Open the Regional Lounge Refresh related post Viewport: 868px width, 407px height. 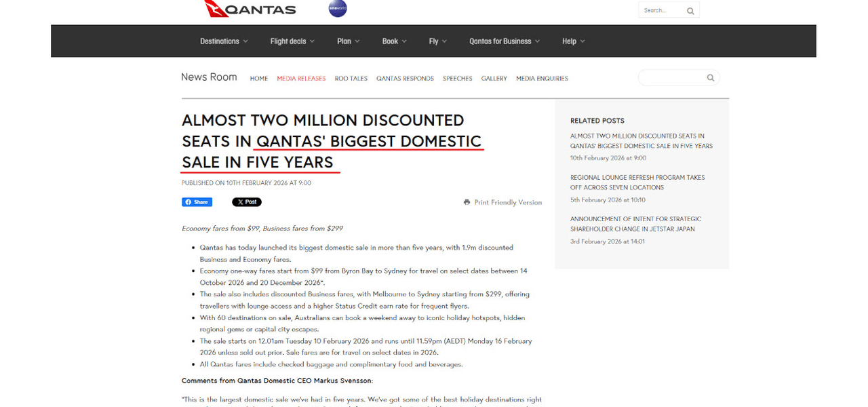[x=637, y=182]
